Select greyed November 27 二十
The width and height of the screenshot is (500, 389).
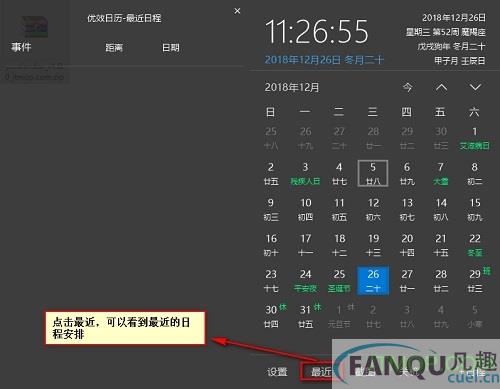coord(339,138)
